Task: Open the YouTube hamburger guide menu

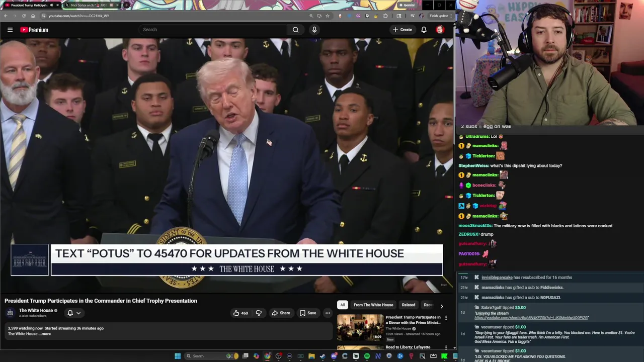Action: [10, 30]
